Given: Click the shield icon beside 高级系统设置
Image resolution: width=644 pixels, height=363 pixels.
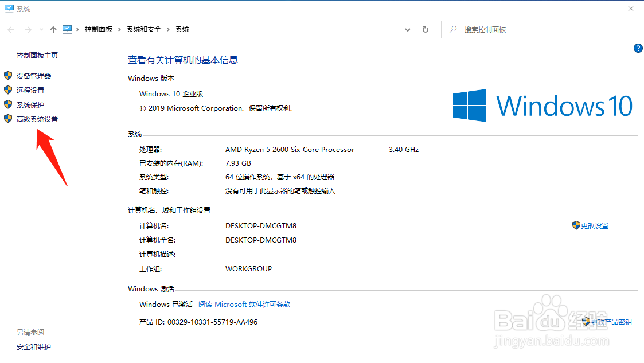Looking at the screenshot, I should (8, 119).
